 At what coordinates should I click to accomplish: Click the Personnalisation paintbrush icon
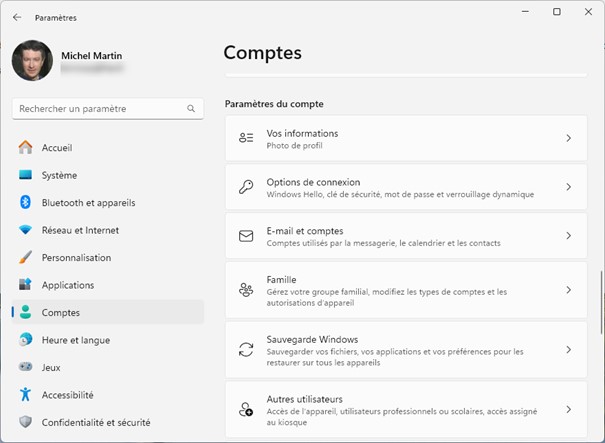click(26, 258)
